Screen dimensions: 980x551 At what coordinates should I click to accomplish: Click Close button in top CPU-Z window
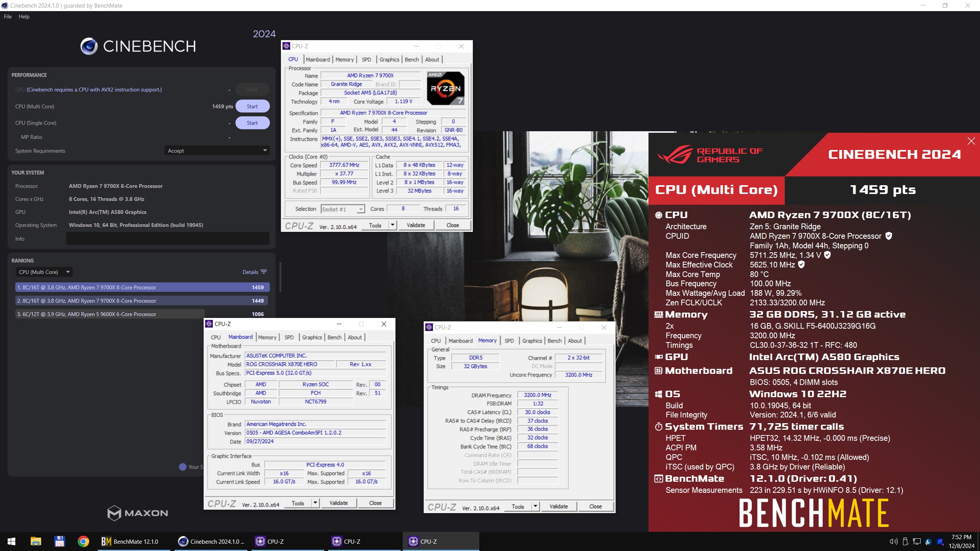pos(452,225)
